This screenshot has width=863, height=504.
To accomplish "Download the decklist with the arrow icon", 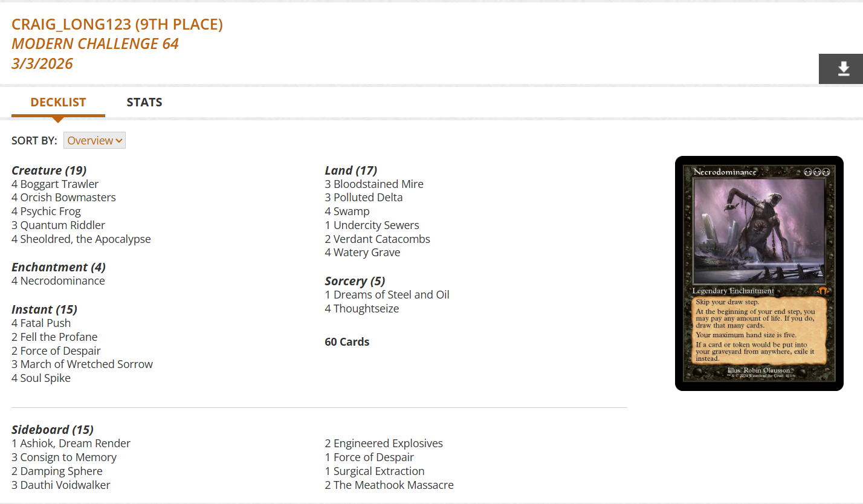I will click(844, 69).
